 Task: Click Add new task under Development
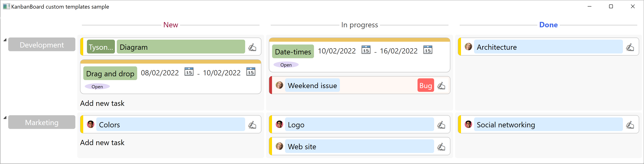[102, 103]
